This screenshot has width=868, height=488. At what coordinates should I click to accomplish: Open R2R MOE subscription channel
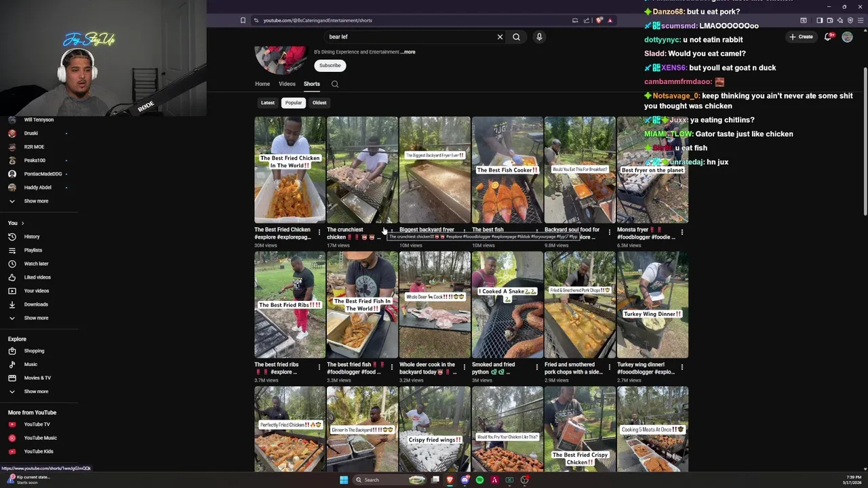[34, 147]
